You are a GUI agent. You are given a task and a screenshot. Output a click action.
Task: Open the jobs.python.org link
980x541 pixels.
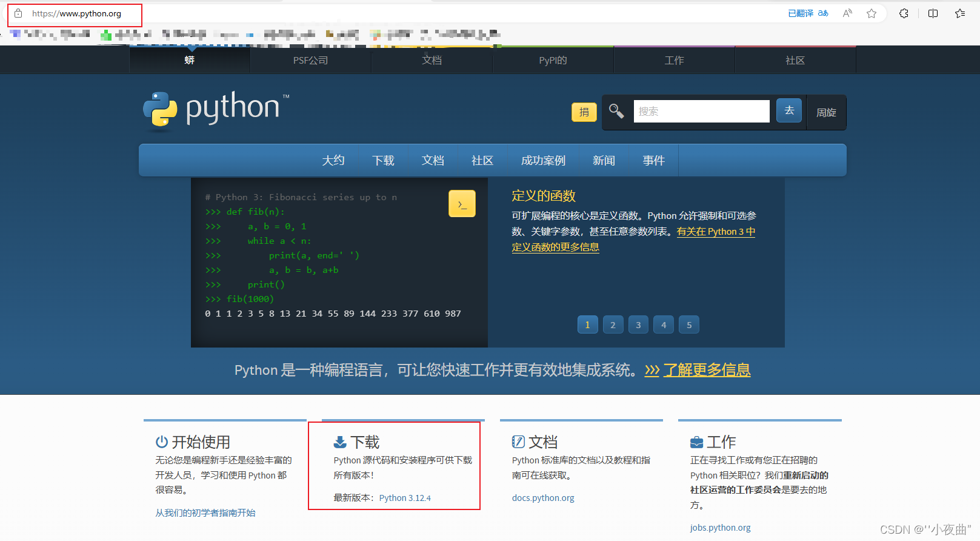pyautogui.click(x=720, y=528)
